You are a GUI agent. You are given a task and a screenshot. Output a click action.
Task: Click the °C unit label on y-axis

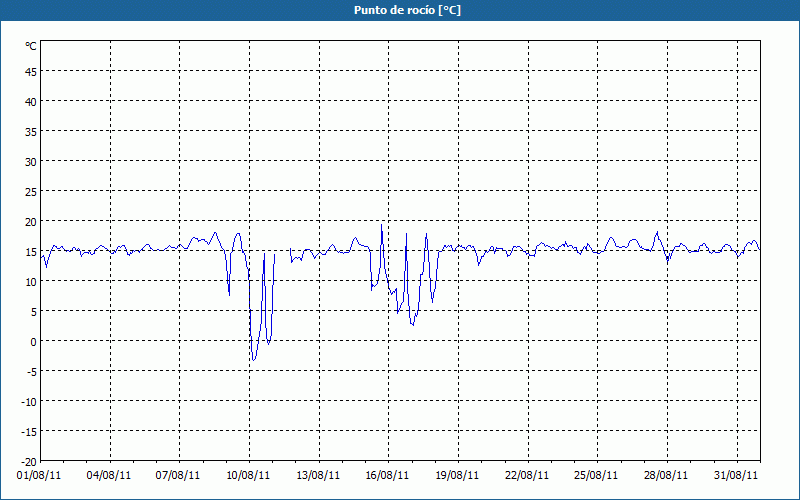click(x=31, y=46)
